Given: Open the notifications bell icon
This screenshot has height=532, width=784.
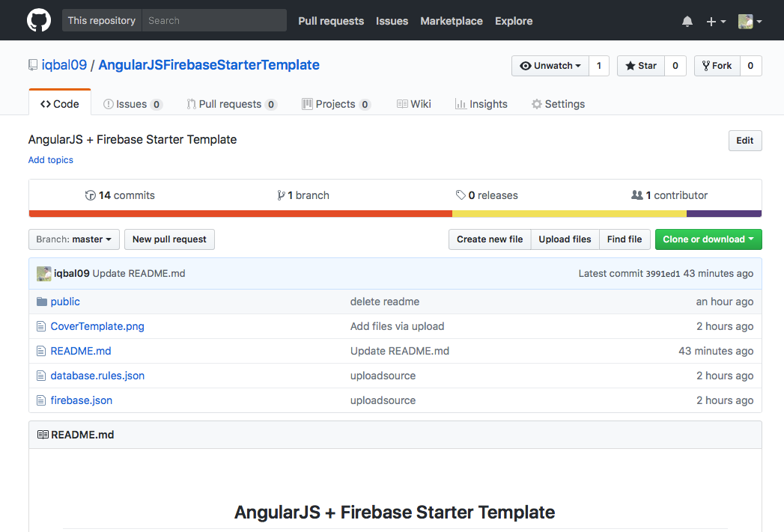Looking at the screenshot, I should (x=687, y=21).
